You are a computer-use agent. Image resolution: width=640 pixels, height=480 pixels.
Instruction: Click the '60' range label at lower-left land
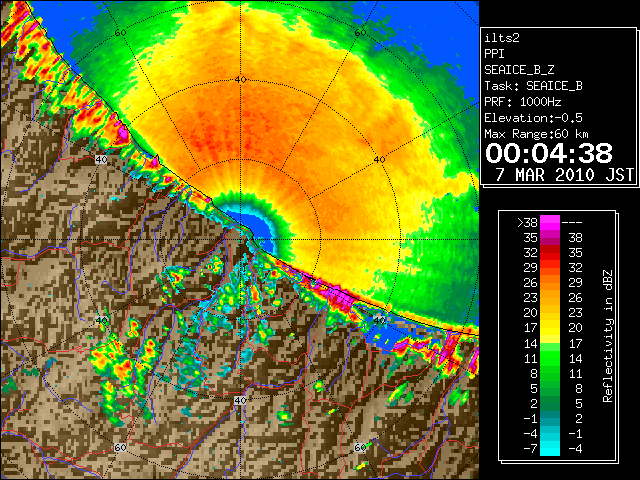tap(120, 448)
